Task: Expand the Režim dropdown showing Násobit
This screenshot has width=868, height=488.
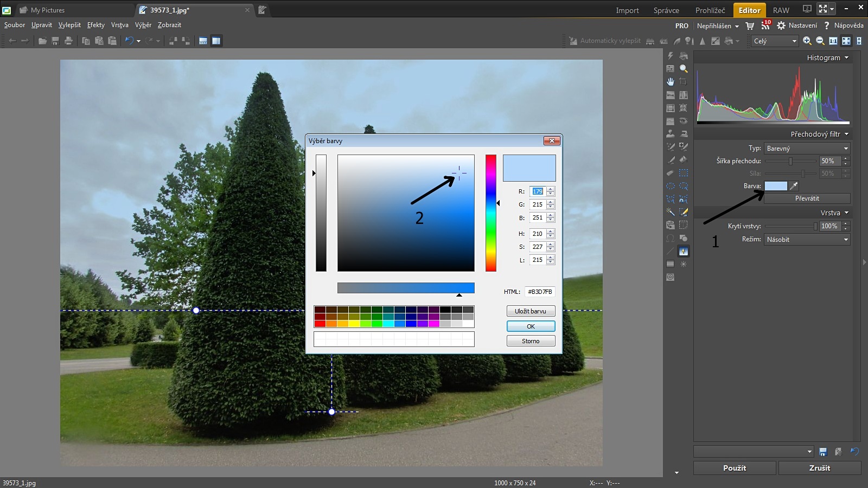Action: (807, 239)
